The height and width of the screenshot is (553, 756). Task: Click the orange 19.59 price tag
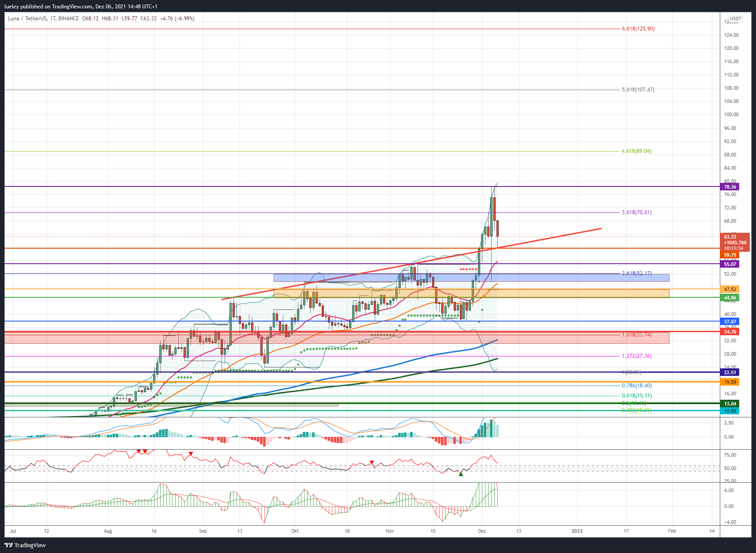click(730, 382)
